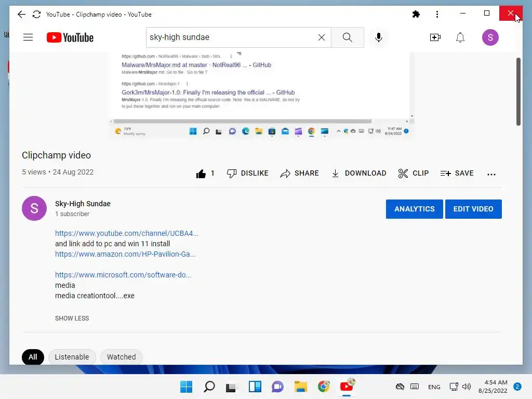This screenshot has height=399, width=532.
Task: Open more actions ellipsis beside Save
Action: click(491, 174)
